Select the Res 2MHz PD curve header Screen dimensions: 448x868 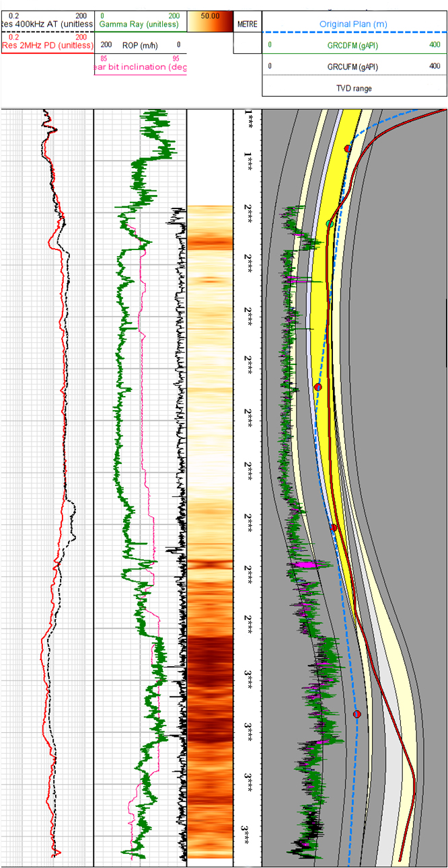(x=46, y=45)
